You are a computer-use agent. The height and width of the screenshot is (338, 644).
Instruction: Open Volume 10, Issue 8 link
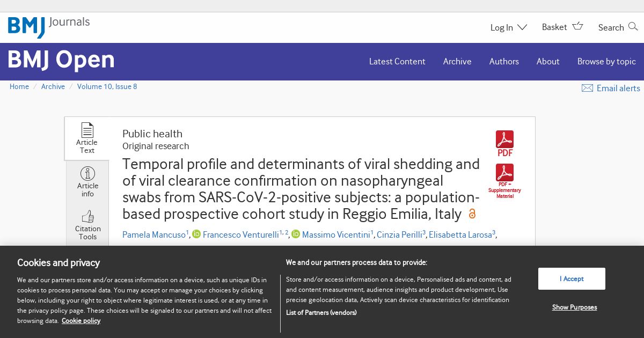click(107, 86)
